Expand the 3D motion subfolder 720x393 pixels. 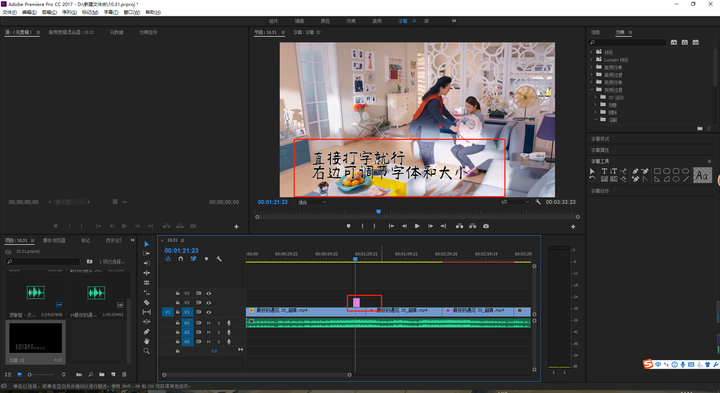[596, 97]
